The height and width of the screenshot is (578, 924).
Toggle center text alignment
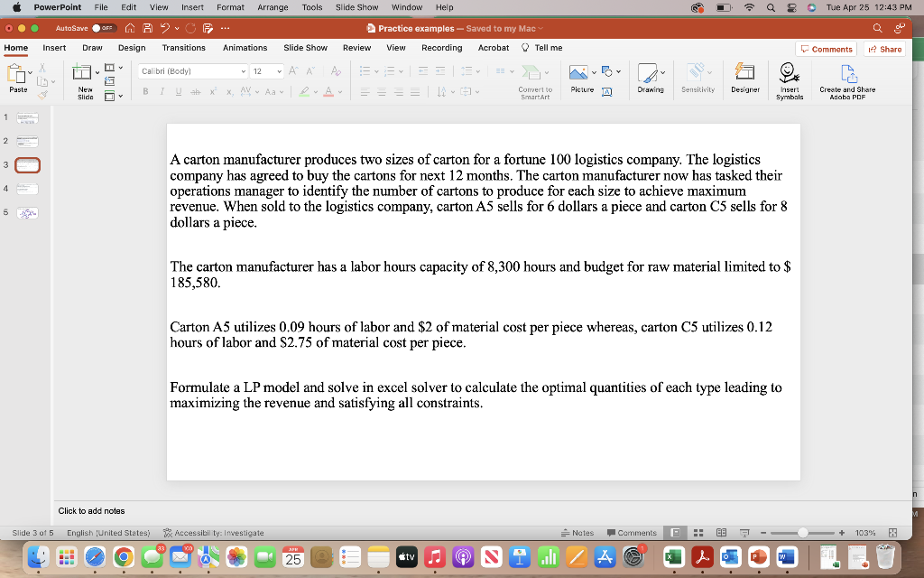382,91
